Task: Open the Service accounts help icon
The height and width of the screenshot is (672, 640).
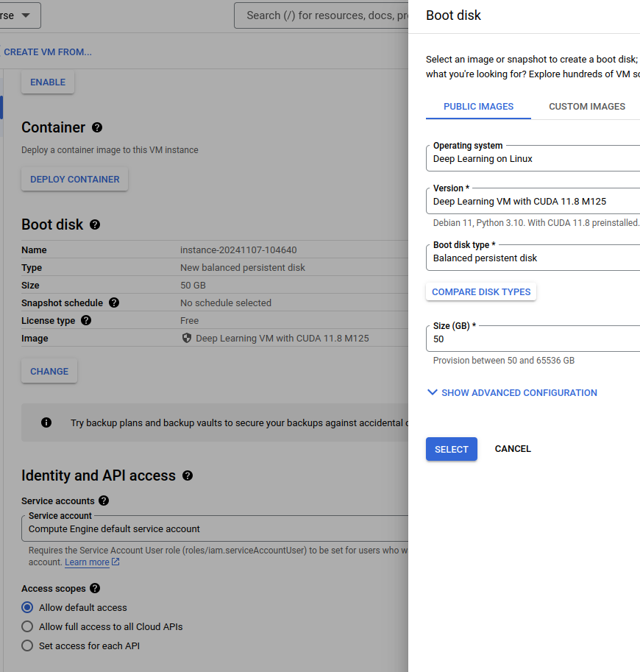Action: point(104,501)
